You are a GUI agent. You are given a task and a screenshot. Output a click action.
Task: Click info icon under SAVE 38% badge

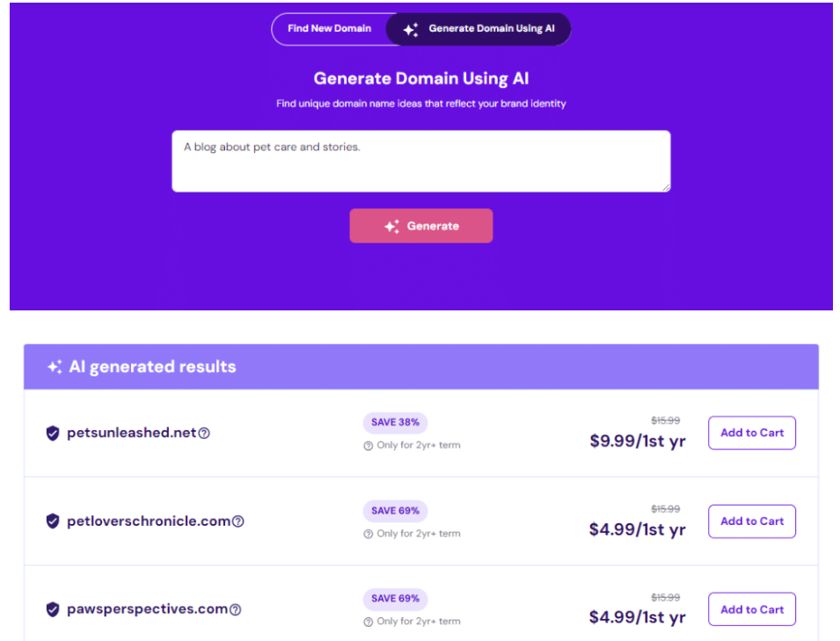tap(369, 446)
